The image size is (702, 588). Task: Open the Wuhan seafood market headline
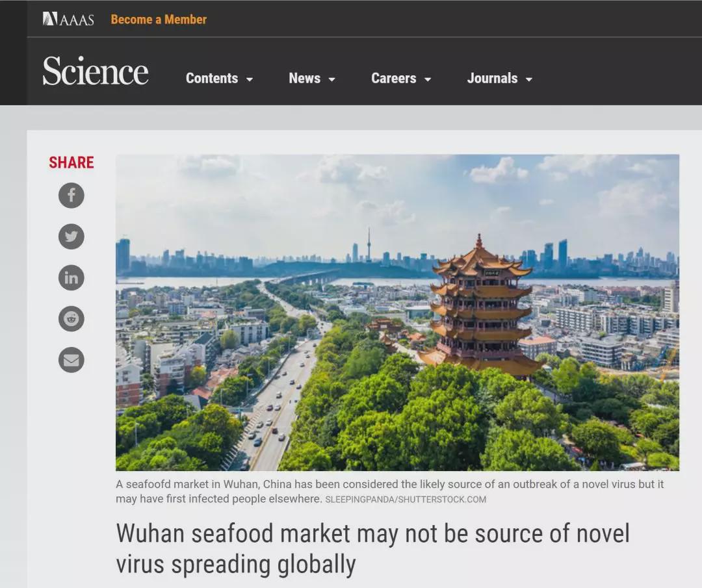pos(372,548)
